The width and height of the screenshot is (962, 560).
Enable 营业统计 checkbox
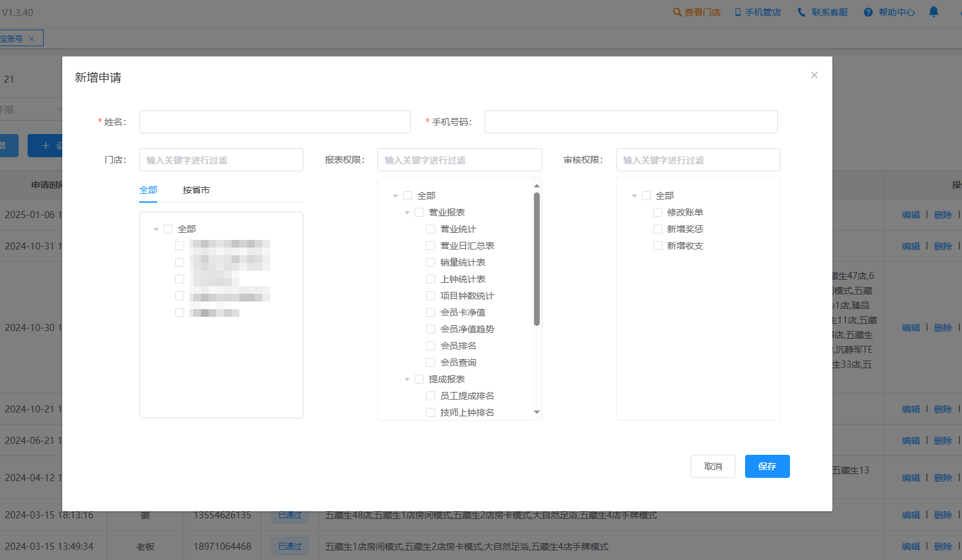[431, 229]
